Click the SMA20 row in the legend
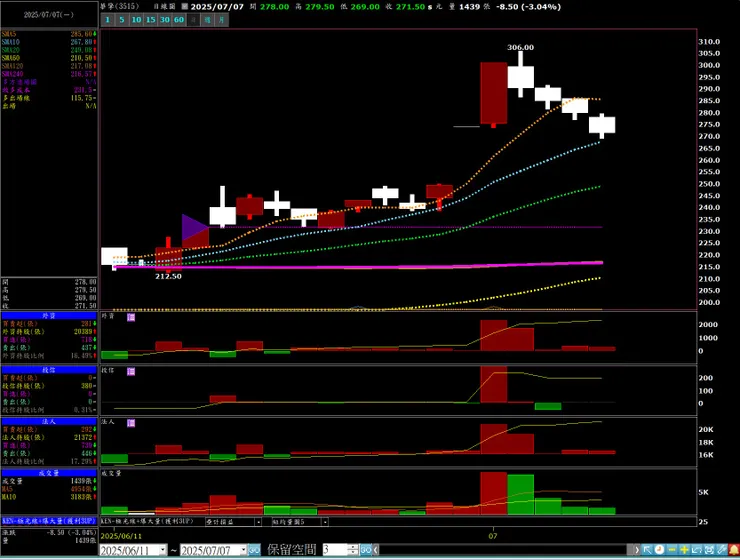Viewport: 740px width, 560px height. (x=49, y=50)
